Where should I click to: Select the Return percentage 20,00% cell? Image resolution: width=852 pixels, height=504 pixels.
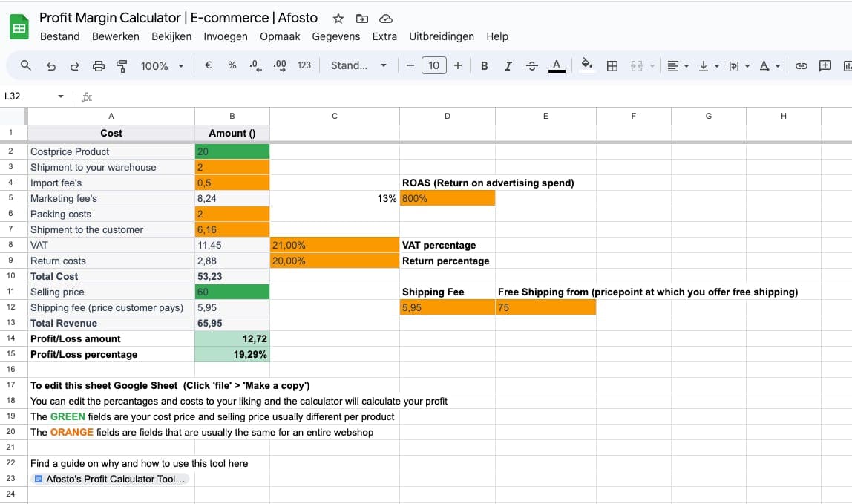(x=335, y=261)
